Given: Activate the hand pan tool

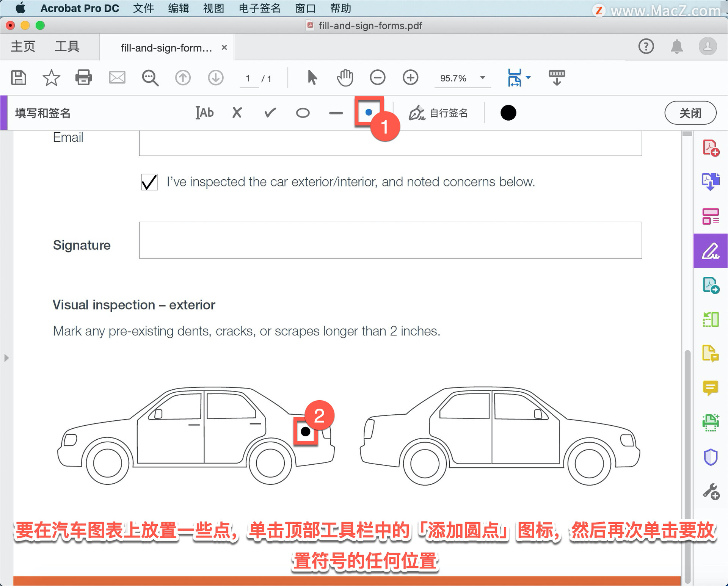Looking at the screenshot, I should point(345,78).
